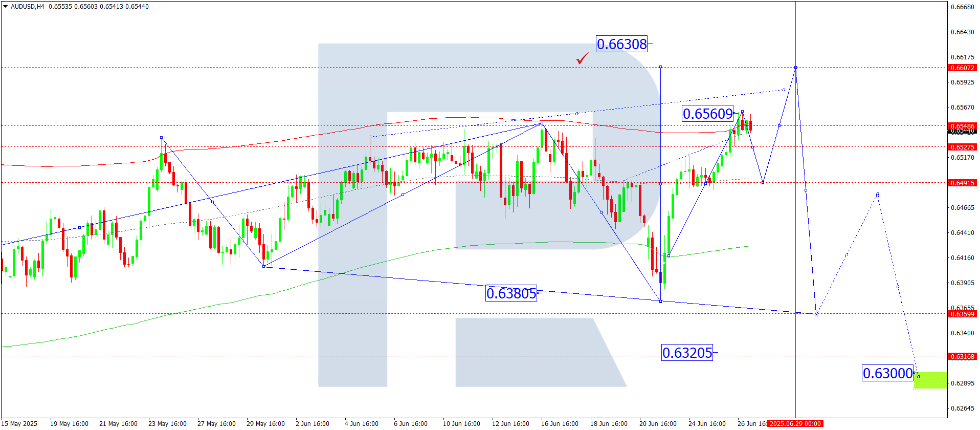980x430 pixels.
Task: Click the 0.66430 price scale tick
Action: pyautogui.click(x=962, y=32)
